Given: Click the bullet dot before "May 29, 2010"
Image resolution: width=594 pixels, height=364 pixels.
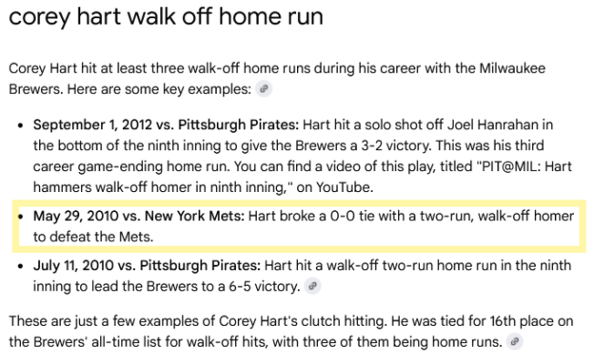Looking at the screenshot, I should pos(20,217).
